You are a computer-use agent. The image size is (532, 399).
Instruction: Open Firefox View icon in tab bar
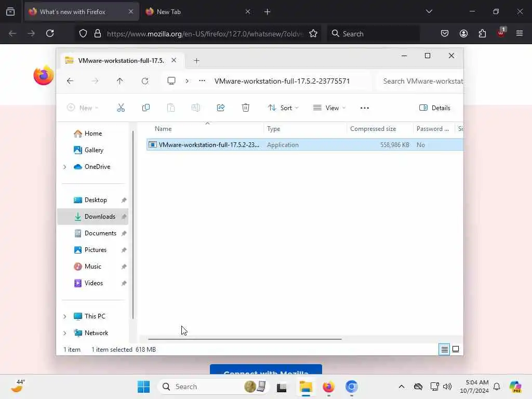click(10, 12)
